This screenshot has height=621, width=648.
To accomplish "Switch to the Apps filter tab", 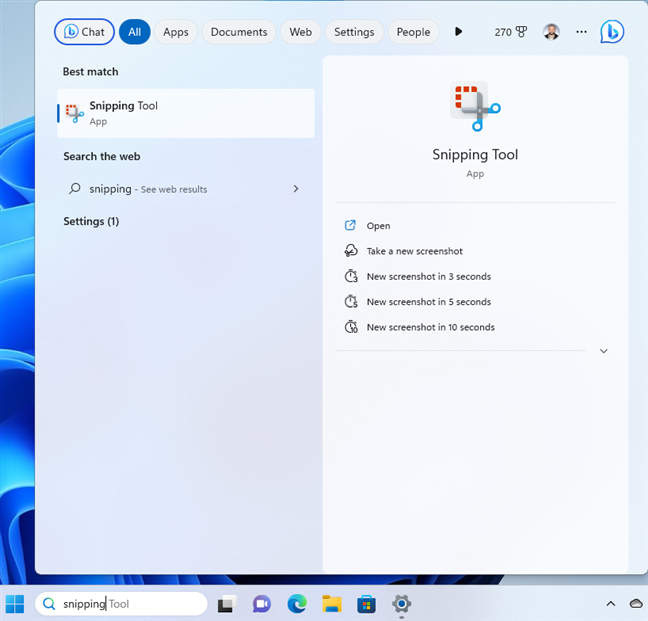I will click(x=175, y=32).
